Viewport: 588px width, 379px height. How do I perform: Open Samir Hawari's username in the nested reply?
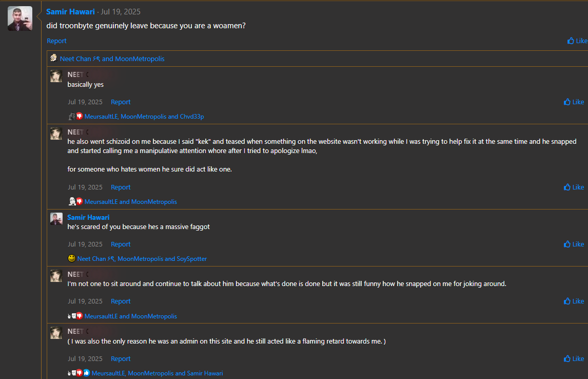click(x=88, y=217)
